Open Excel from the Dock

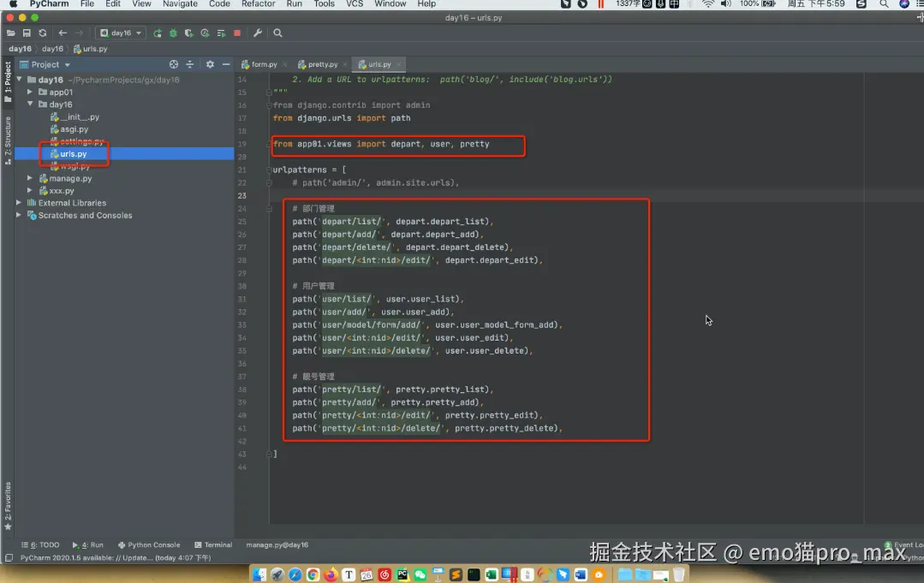point(492,574)
